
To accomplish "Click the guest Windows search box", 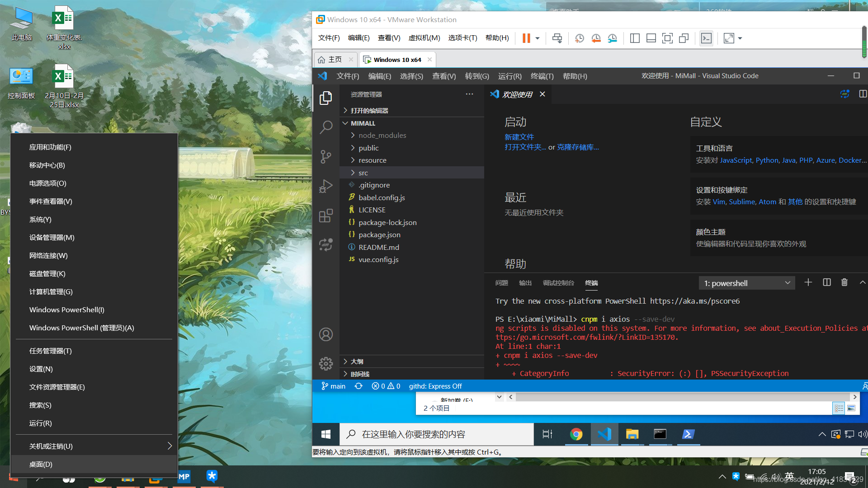I will coord(437,435).
